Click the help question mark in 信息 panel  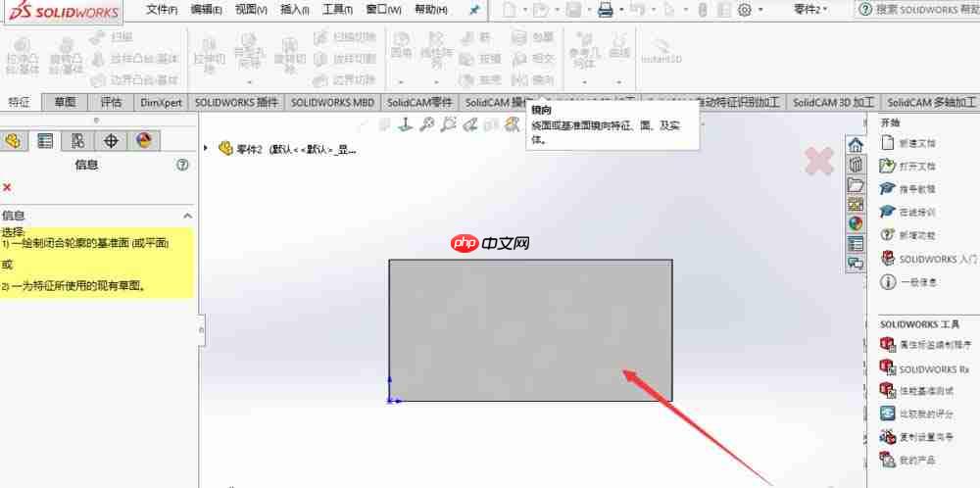(x=182, y=165)
